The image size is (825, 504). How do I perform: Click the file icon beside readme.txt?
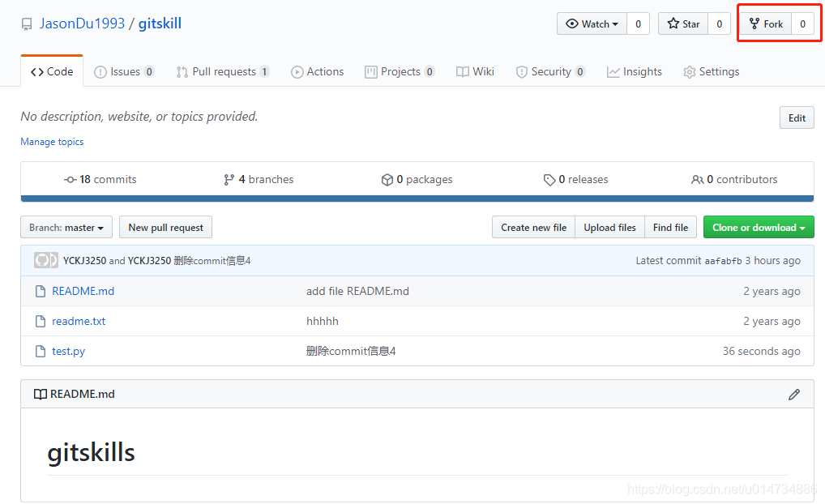(x=41, y=321)
